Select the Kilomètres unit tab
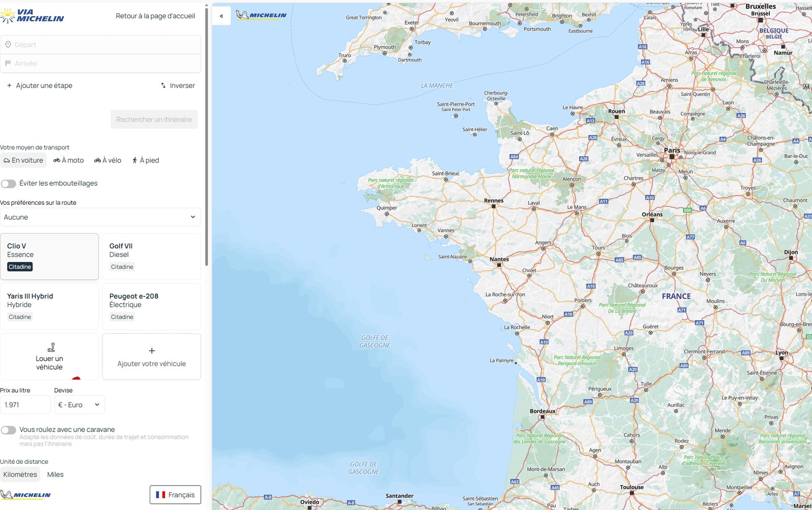 (20, 474)
